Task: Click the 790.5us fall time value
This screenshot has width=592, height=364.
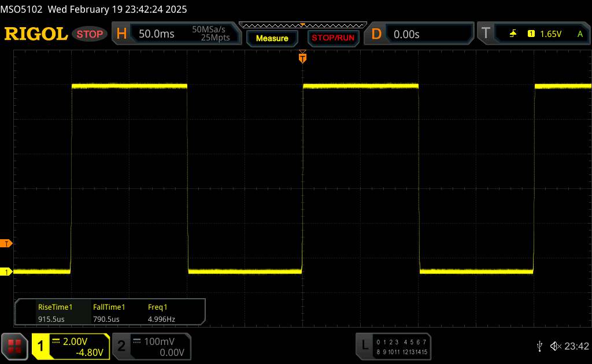Action: (x=106, y=319)
